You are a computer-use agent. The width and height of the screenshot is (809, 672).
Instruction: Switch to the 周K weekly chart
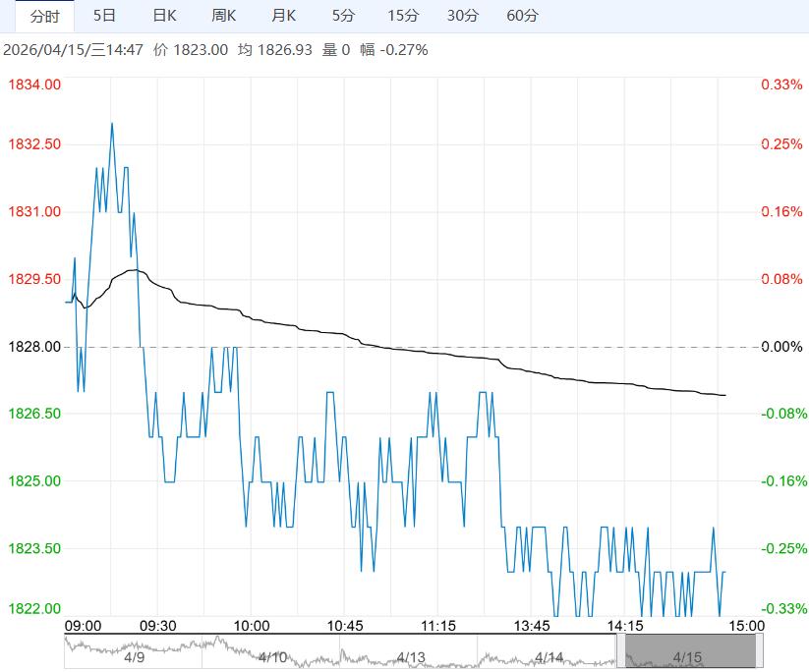pyautogui.click(x=224, y=16)
